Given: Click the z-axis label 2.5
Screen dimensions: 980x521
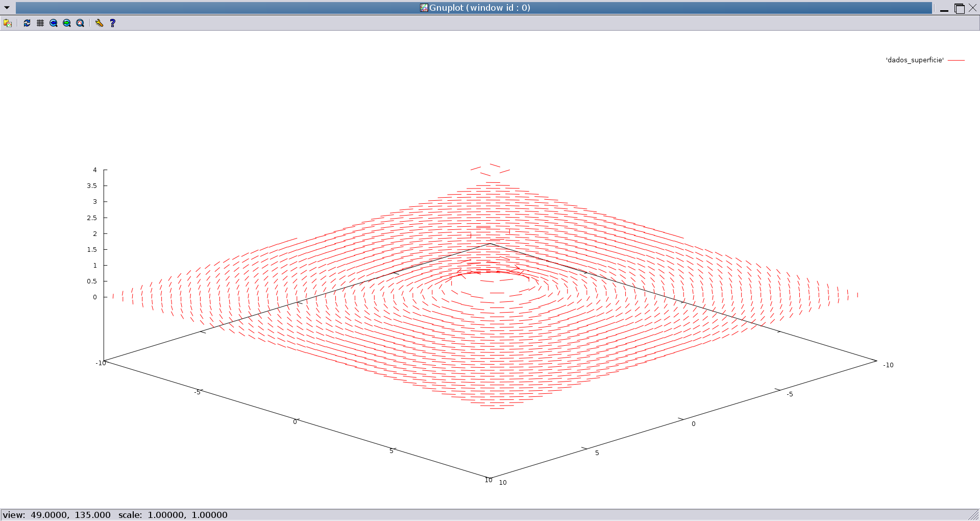Looking at the screenshot, I should coord(92,218).
